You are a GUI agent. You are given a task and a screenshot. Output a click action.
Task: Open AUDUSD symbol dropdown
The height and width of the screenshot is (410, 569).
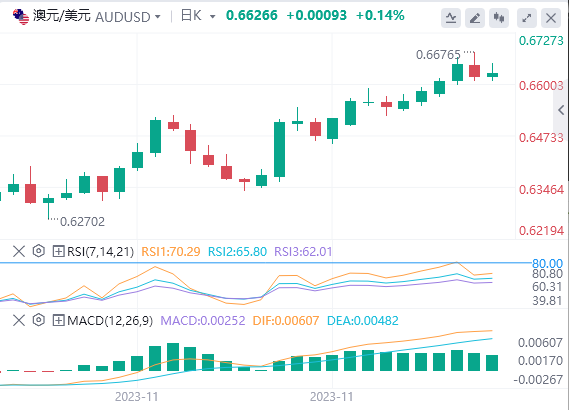coord(157,17)
